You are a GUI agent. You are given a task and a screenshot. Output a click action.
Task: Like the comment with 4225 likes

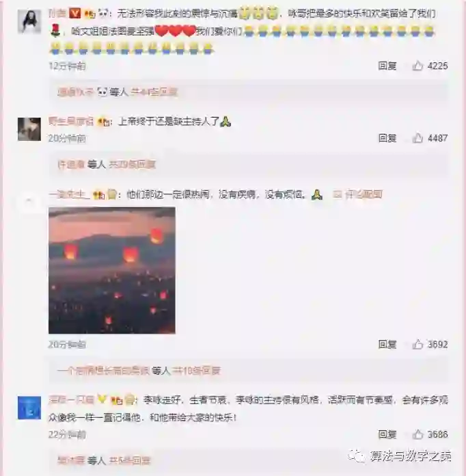417,66
